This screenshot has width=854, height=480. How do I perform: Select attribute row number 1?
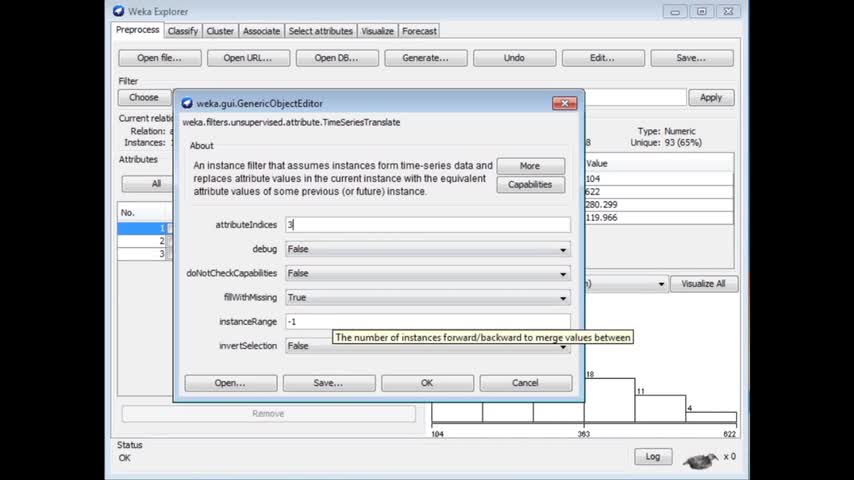pyautogui.click(x=145, y=228)
